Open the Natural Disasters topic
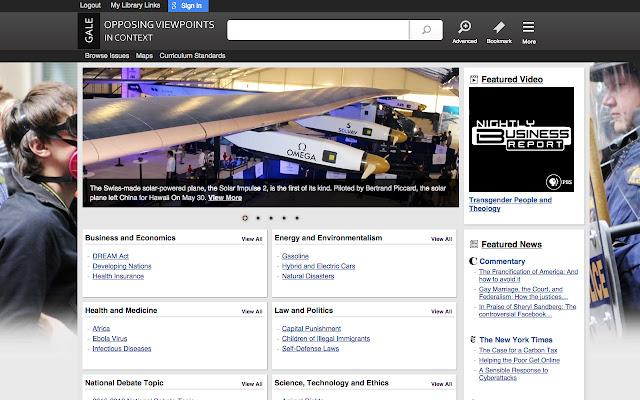Viewport: 640px width, 400px height. [308, 276]
